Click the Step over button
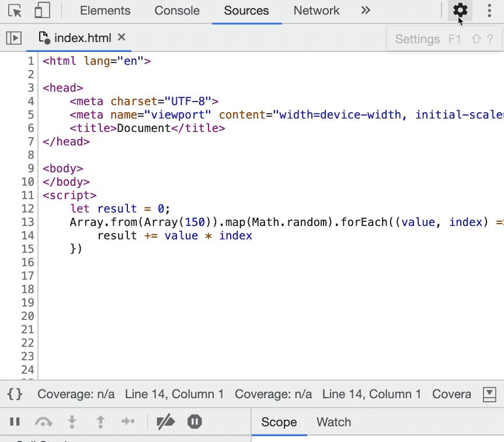The width and height of the screenshot is (504, 442). 43,422
